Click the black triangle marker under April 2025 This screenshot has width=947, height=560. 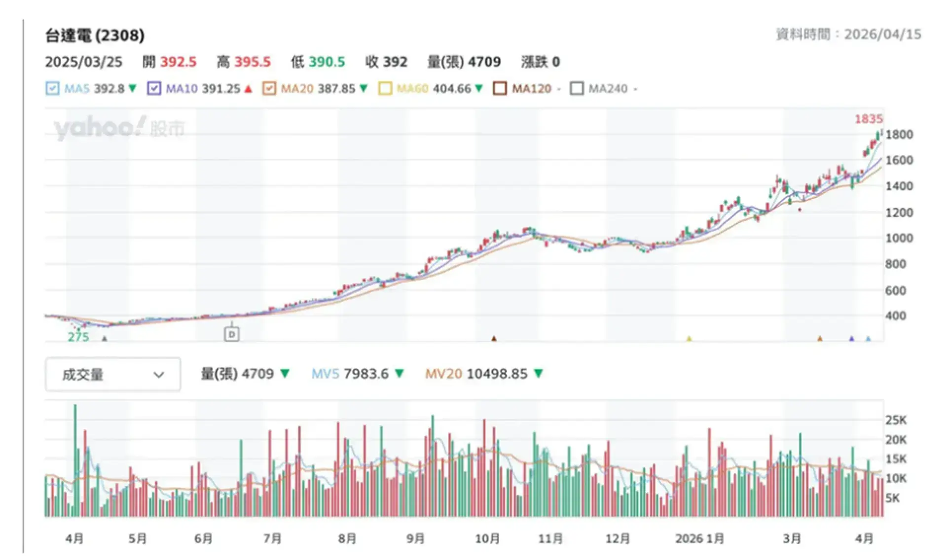pos(104,339)
